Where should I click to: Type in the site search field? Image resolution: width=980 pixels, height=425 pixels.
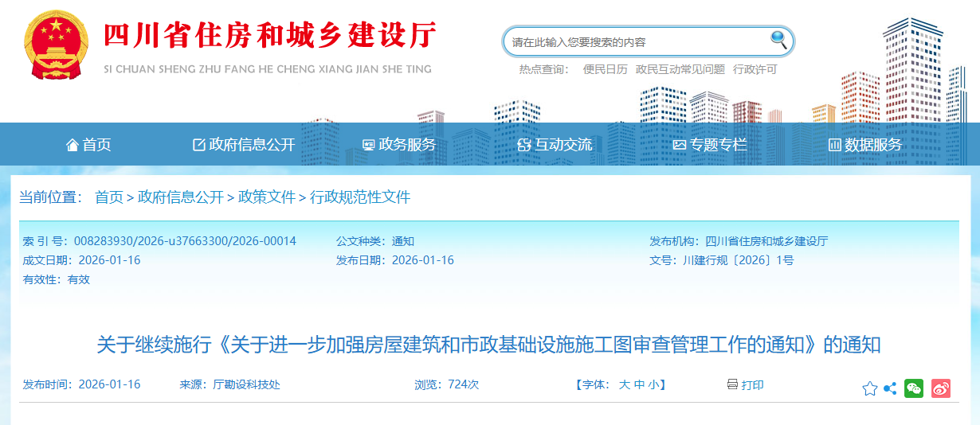click(x=637, y=41)
